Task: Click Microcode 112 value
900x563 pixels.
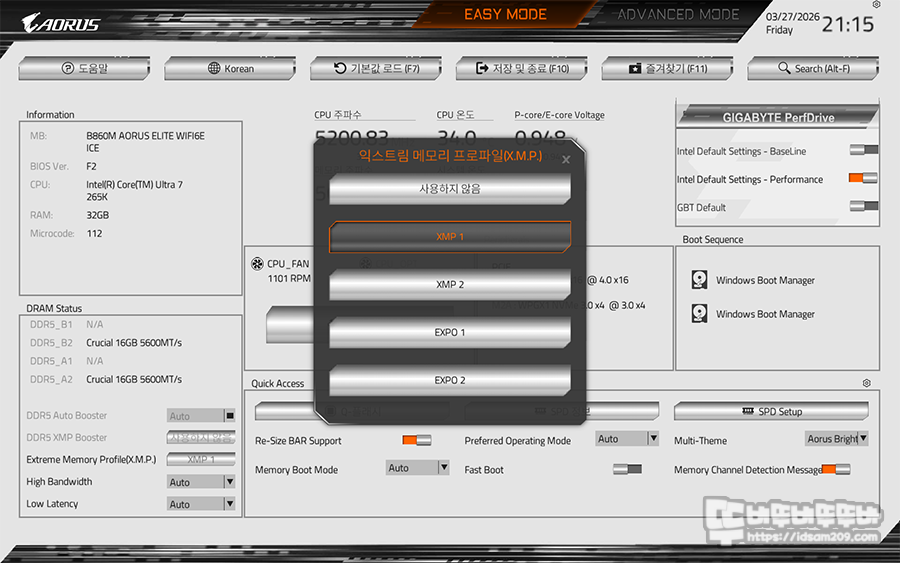Action: (94, 234)
